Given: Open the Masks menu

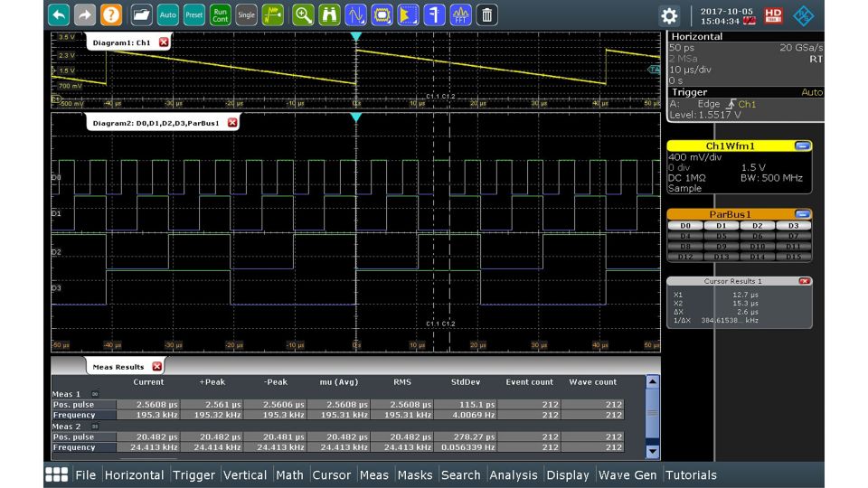Looking at the screenshot, I should tap(415, 474).
